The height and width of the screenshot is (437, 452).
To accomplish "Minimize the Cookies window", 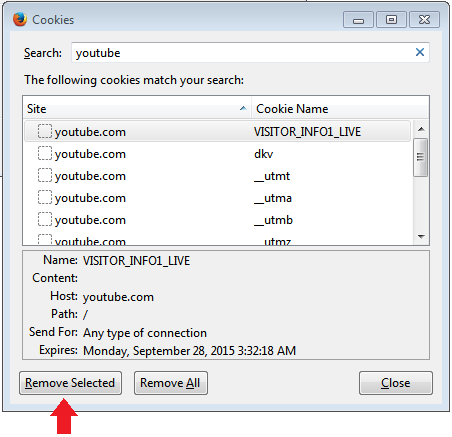I will 358,20.
